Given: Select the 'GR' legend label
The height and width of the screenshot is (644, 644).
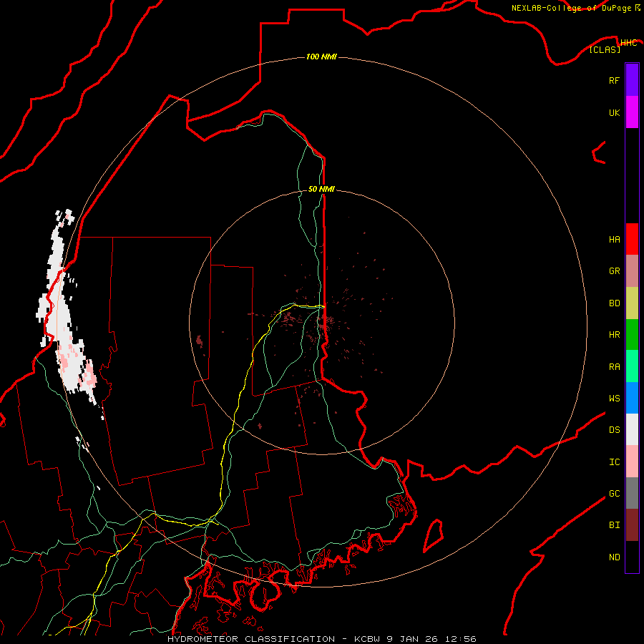Looking at the screenshot, I should (614, 271).
